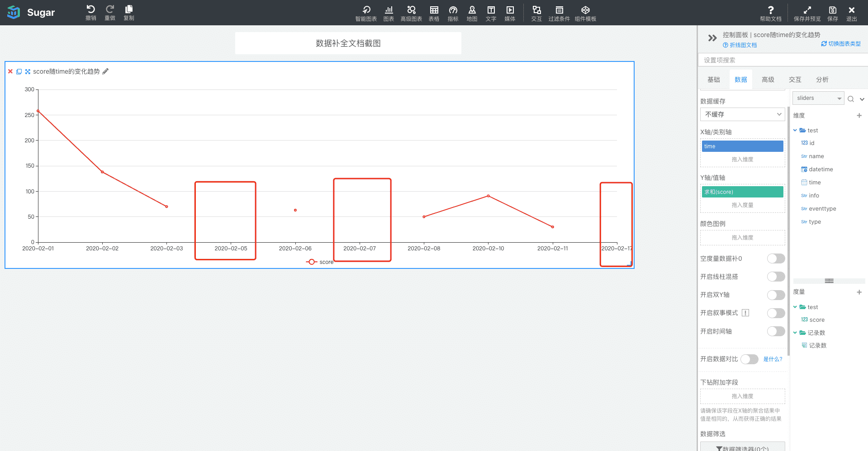The width and height of the screenshot is (868, 451).
Task: Toggle 开启双Y轴 switch
Action: pos(776,295)
